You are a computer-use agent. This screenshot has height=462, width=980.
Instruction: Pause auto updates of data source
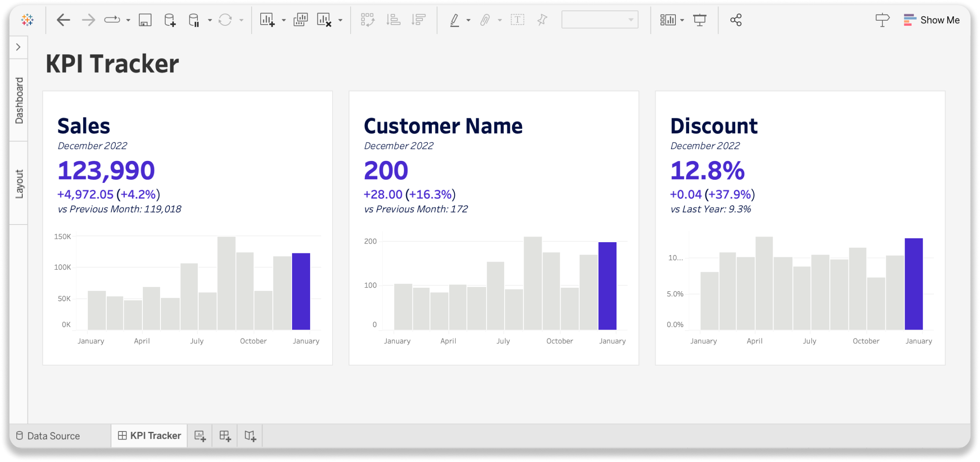(x=194, y=20)
